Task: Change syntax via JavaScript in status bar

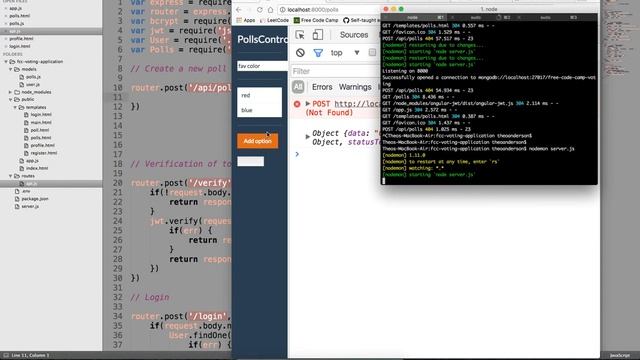Action: [x=620, y=356]
